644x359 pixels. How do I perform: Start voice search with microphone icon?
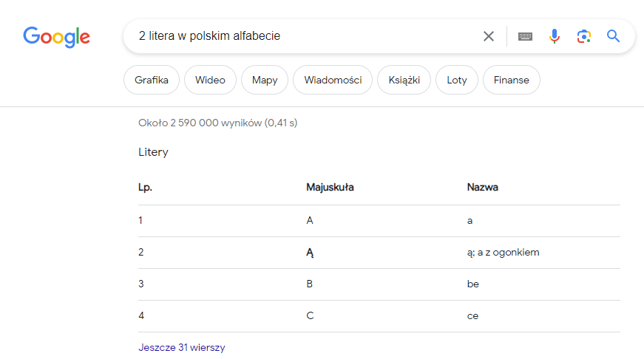(555, 36)
